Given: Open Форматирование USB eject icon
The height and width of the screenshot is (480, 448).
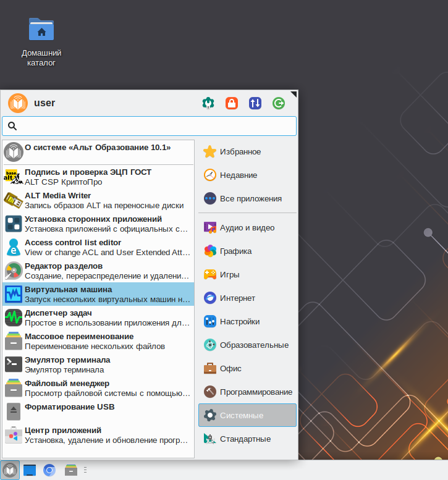Looking at the screenshot, I should click(x=14, y=411).
